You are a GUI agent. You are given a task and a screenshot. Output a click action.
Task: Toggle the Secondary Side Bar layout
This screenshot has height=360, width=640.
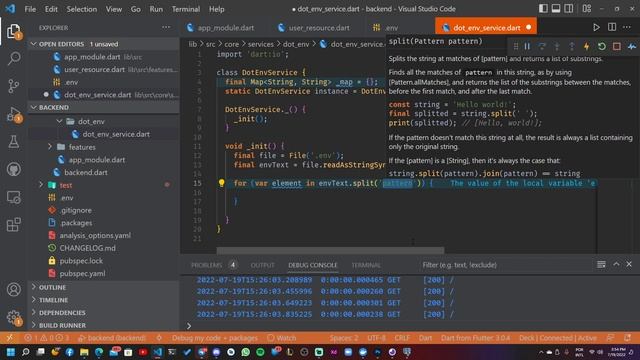pos(569,9)
